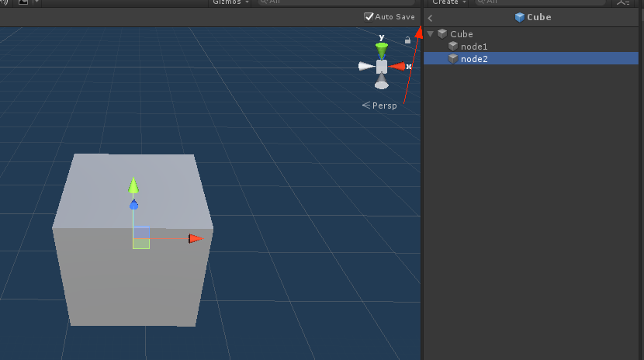Select the Cube root object in hierarchy
644x360 pixels.
(x=461, y=34)
